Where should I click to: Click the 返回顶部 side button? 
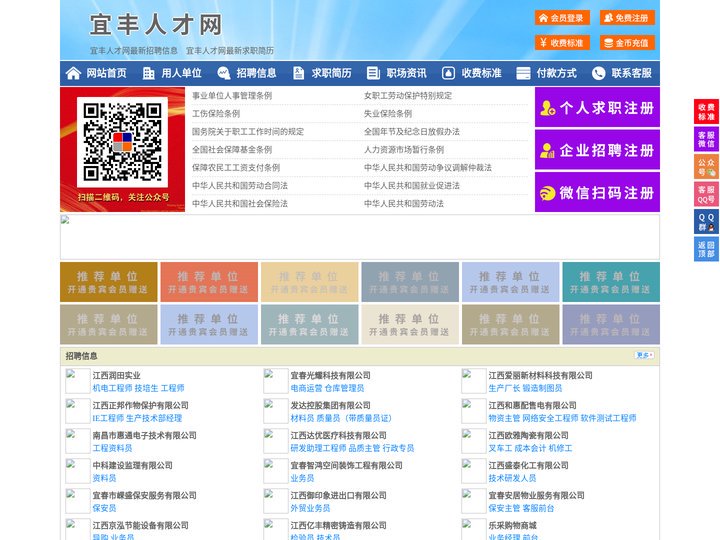pyautogui.click(x=706, y=249)
